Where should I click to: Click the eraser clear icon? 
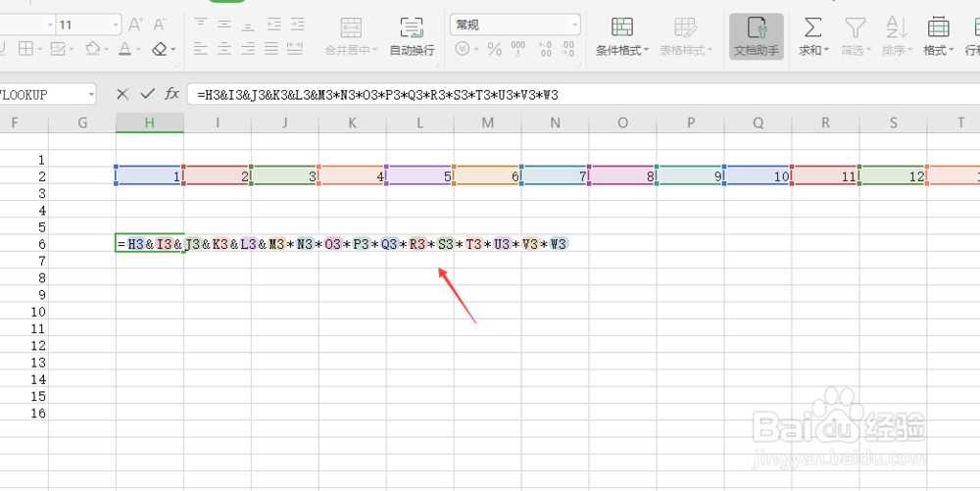click(160, 48)
